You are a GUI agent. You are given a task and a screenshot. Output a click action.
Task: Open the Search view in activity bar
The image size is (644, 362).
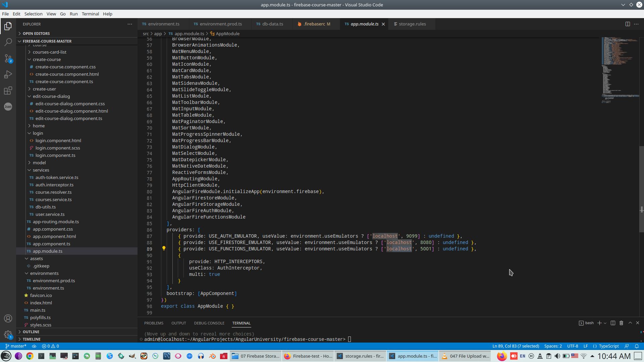8,42
